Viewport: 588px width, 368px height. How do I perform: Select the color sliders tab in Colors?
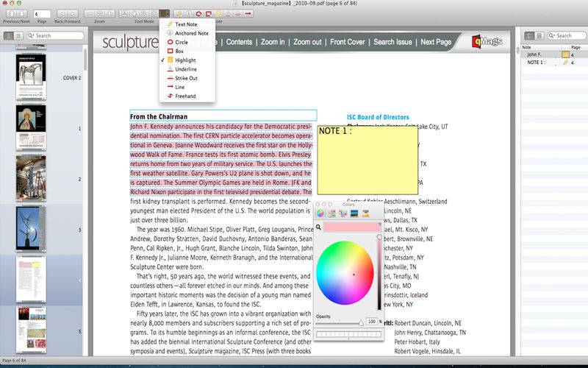coord(331,213)
